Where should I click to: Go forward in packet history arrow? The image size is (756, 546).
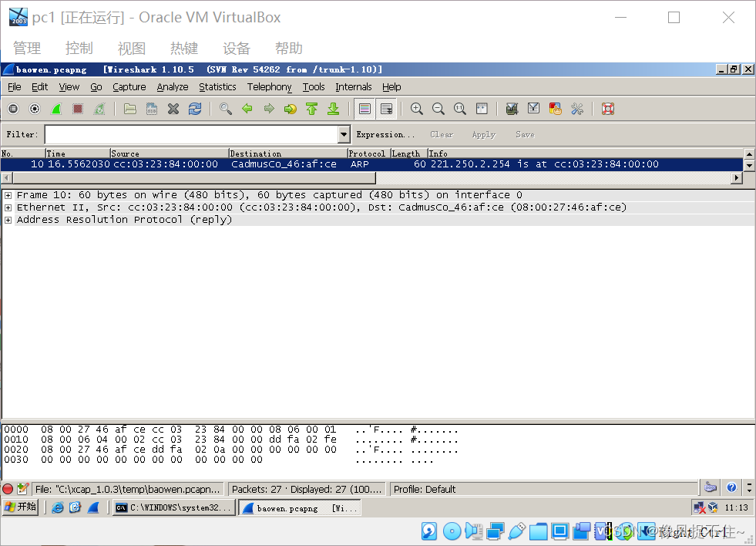click(268, 109)
